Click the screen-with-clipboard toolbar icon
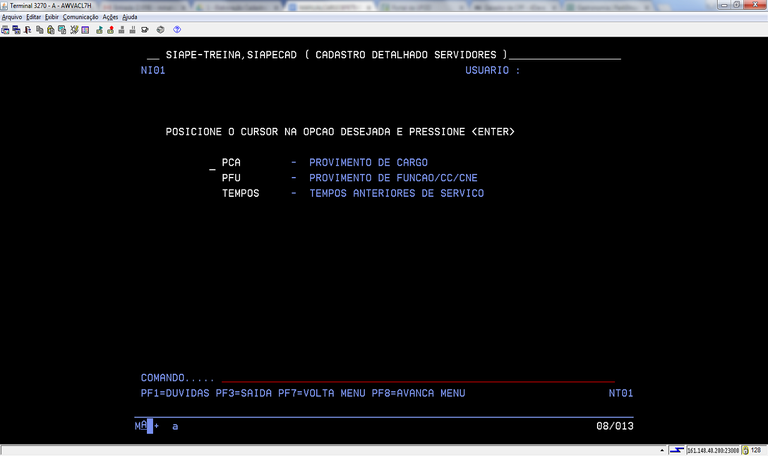Viewport: 768px width, 456px height. 62,30
